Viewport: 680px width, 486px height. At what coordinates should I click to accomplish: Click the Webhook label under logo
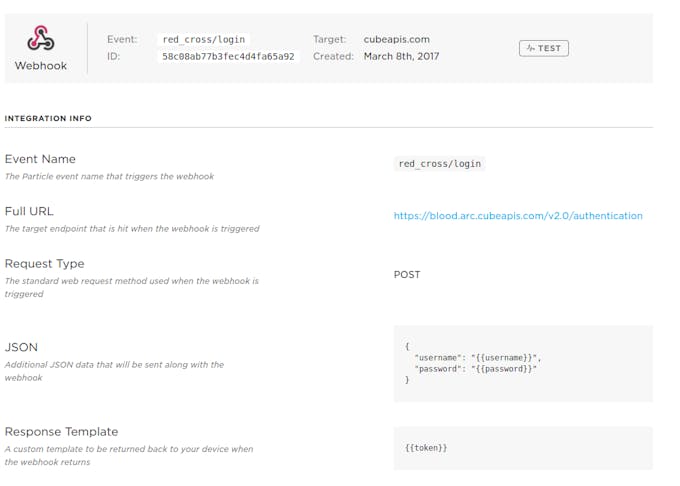[x=41, y=66]
